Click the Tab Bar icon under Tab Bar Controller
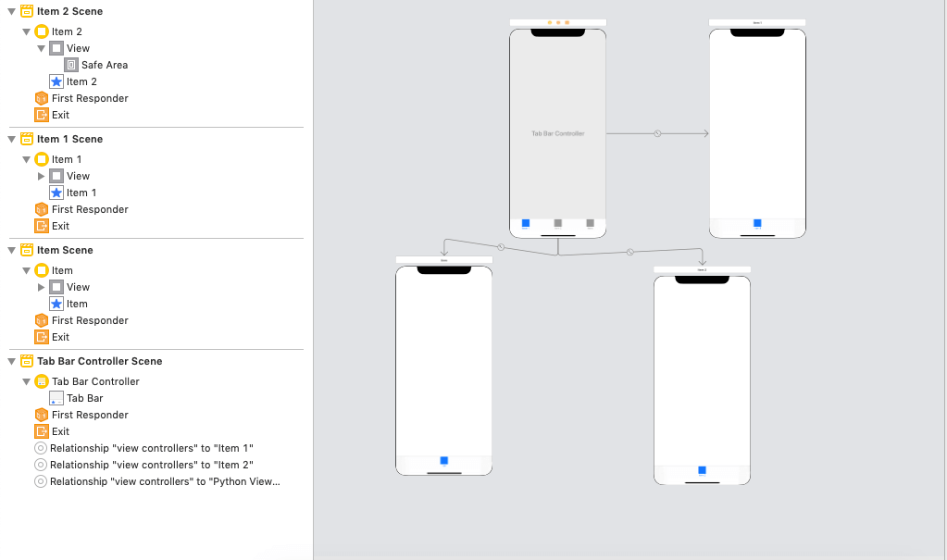The height and width of the screenshot is (560, 947). point(56,398)
